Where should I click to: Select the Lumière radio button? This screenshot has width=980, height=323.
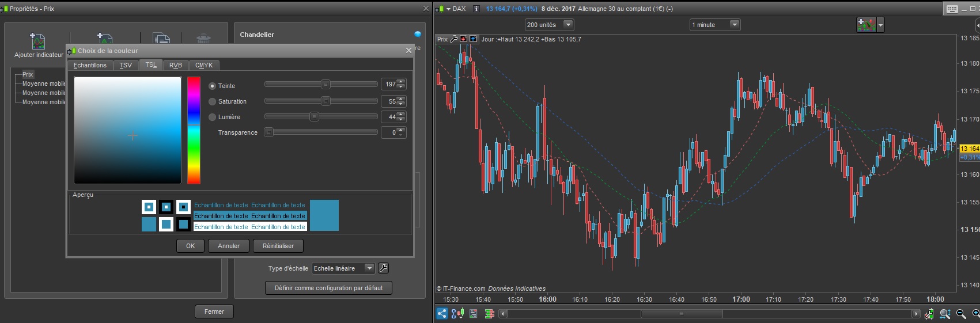212,117
